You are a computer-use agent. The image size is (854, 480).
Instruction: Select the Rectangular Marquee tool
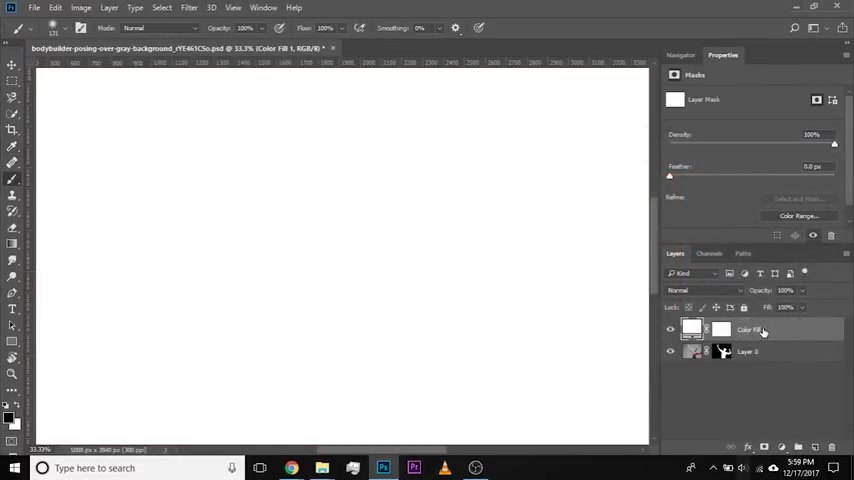[11, 81]
